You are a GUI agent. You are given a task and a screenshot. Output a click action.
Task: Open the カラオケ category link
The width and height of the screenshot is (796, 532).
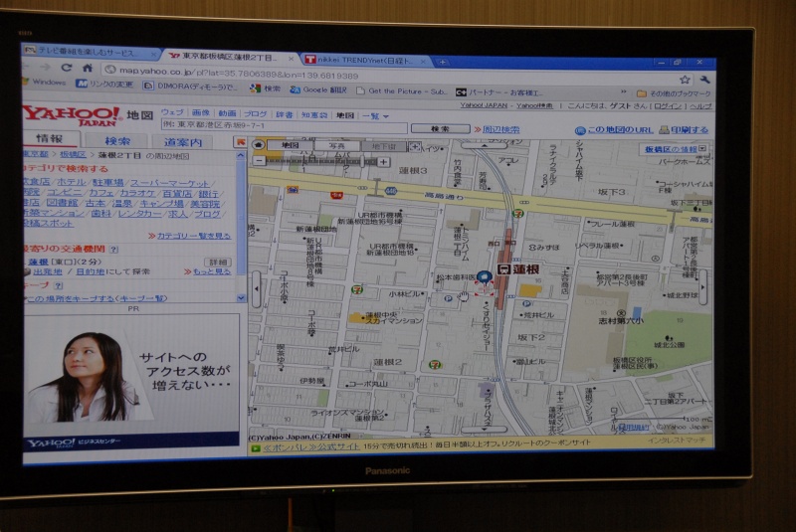[136, 193]
